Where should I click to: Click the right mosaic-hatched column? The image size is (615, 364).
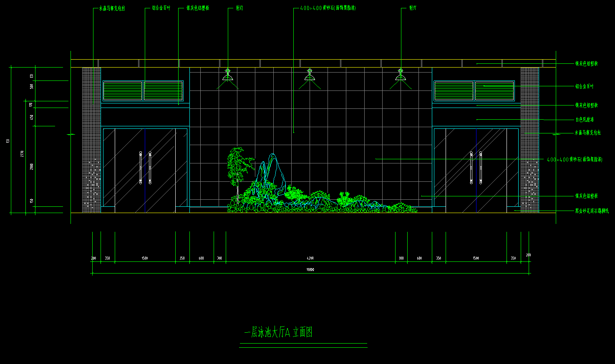point(529,140)
